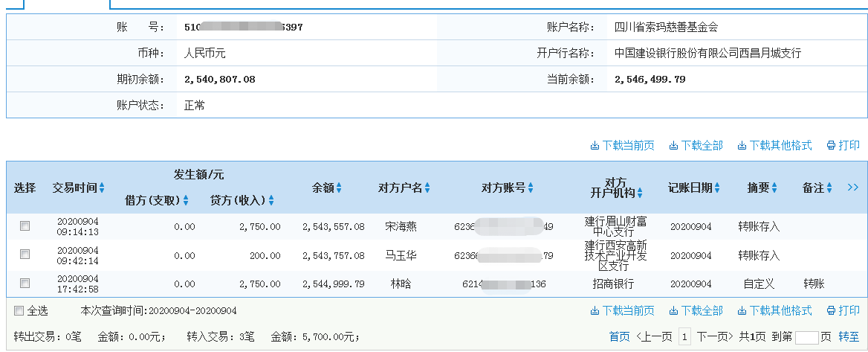This screenshot has width=868, height=352.
Task: Select the balance 2,543,757.08 cell
Action: [x=333, y=255]
